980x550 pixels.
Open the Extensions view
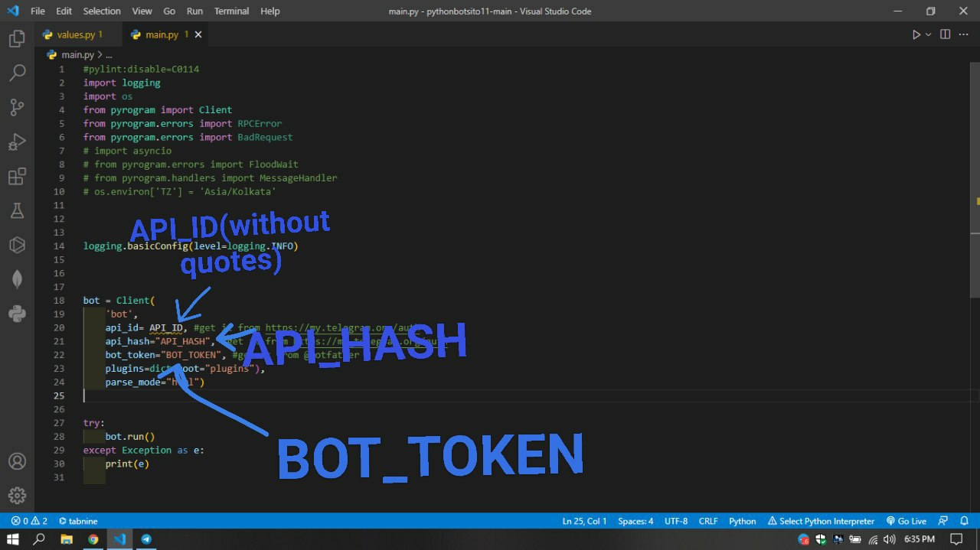click(x=17, y=177)
